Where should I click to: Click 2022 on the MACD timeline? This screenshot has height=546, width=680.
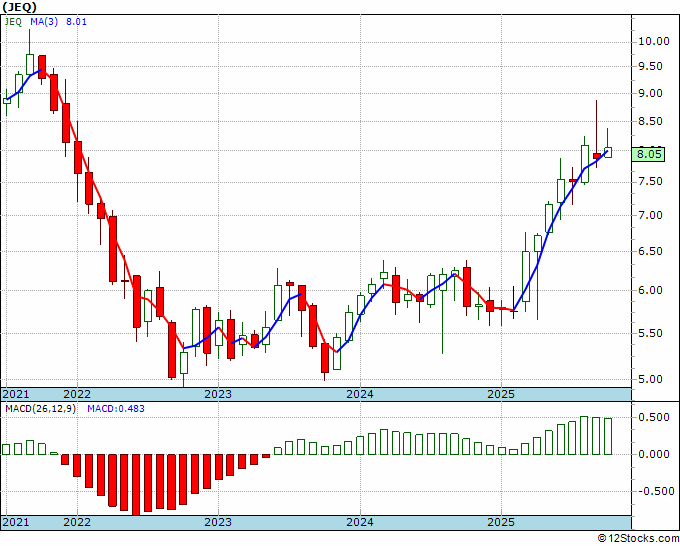77,522
